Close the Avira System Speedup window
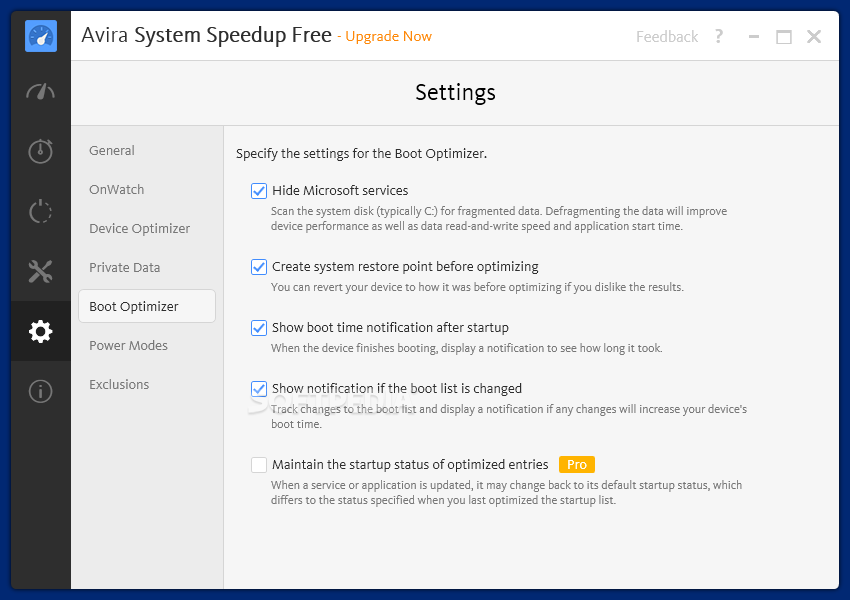The image size is (850, 600). [x=814, y=36]
